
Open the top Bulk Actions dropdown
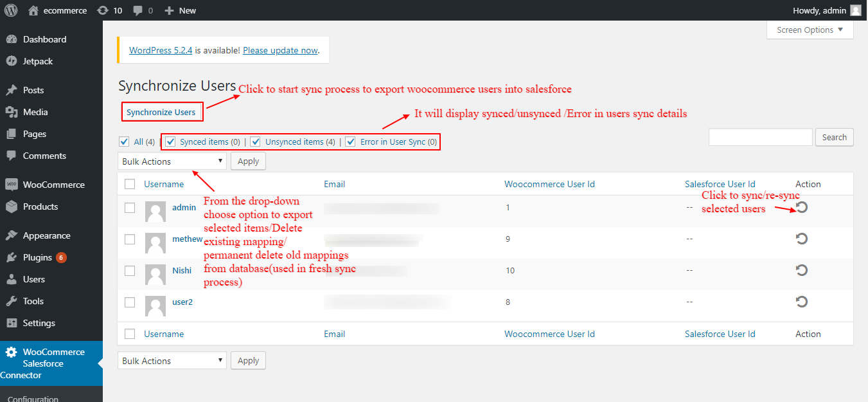172,161
